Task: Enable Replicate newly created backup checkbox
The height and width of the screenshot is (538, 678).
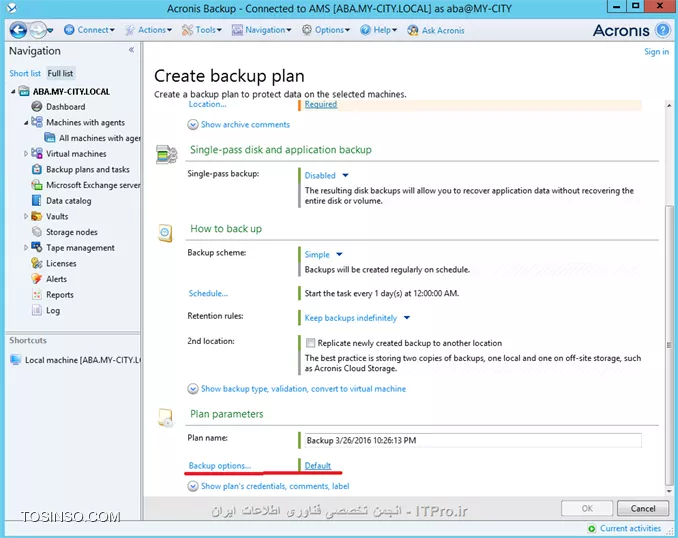Action: 310,343
